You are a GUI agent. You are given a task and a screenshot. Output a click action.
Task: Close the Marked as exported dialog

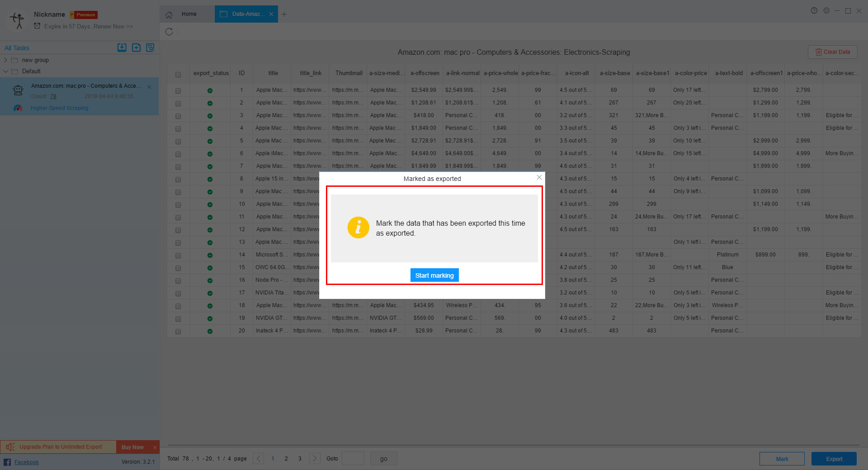pyautogui.click(x=539, y=178)
